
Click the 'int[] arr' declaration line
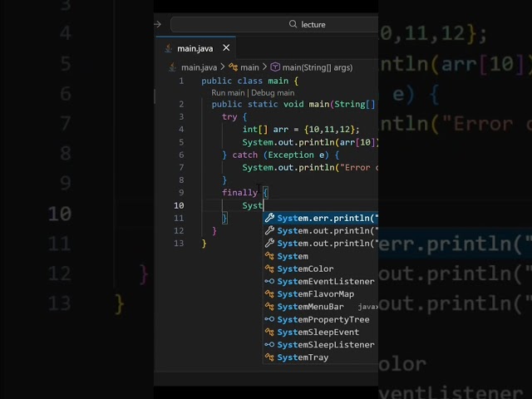[x=301, y=130]
